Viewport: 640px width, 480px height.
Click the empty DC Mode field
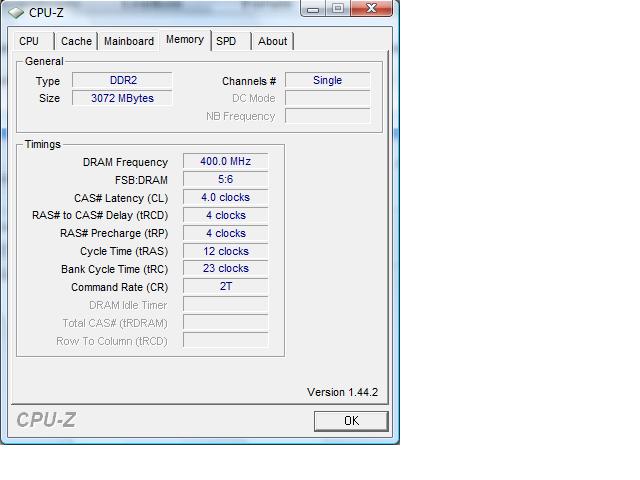coord(328,98)
